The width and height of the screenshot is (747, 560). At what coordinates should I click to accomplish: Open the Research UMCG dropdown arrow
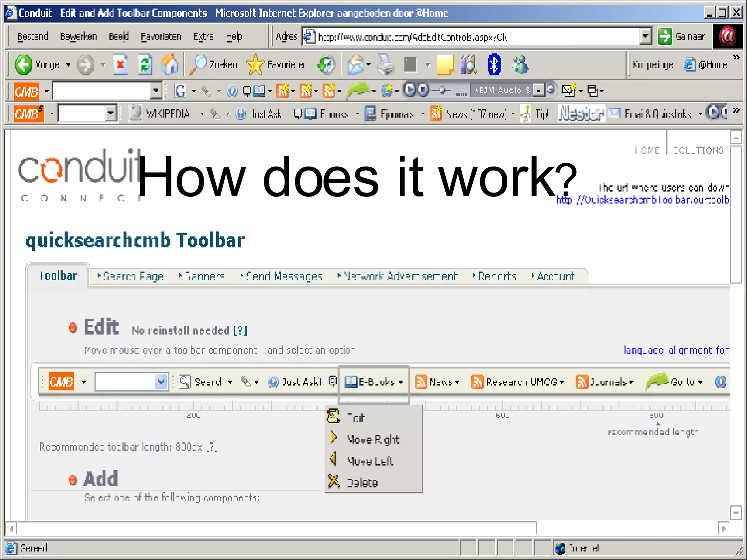click(x=562, y=382)
